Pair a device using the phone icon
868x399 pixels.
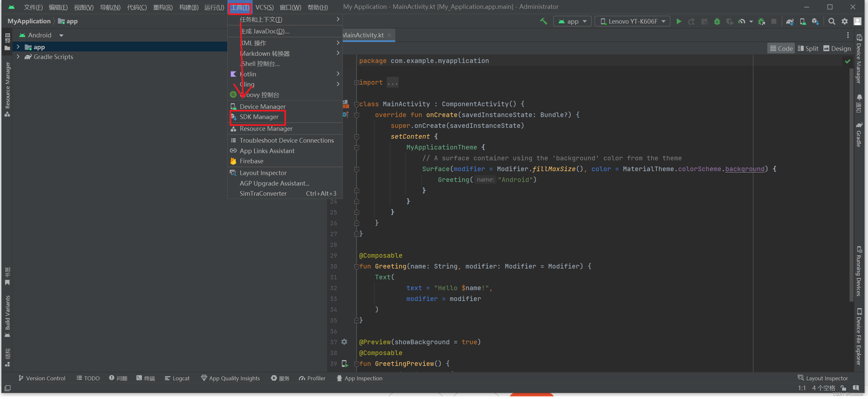803,21
